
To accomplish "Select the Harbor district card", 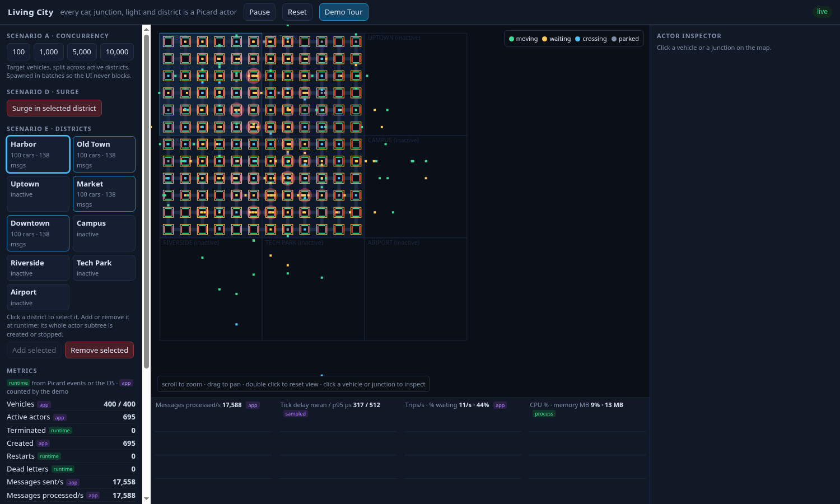I will tap(38, 154).
